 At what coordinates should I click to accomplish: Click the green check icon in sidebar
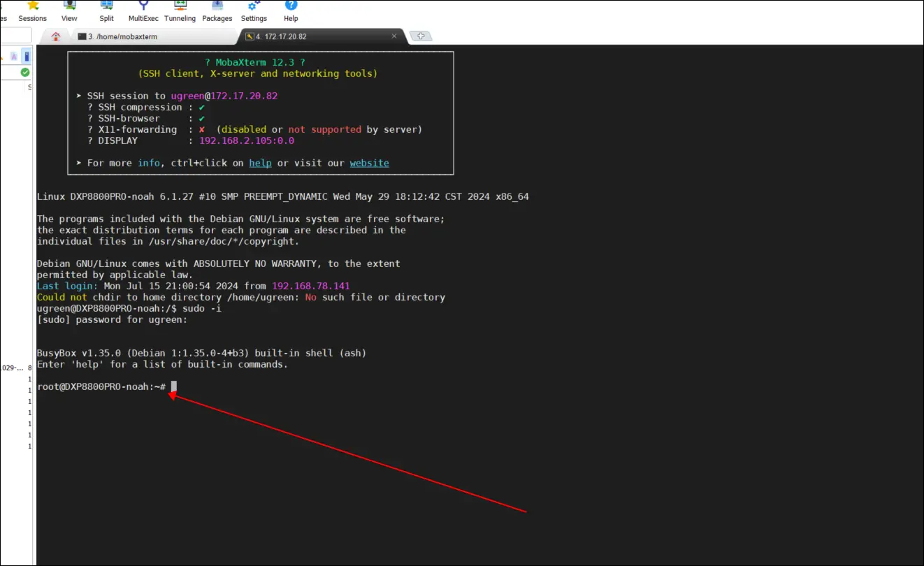(25, 72)
